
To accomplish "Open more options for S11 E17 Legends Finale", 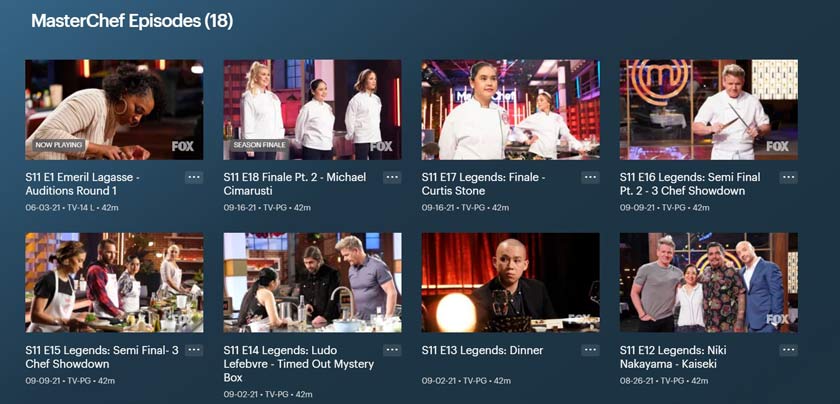I will click(x=590, y=177).
